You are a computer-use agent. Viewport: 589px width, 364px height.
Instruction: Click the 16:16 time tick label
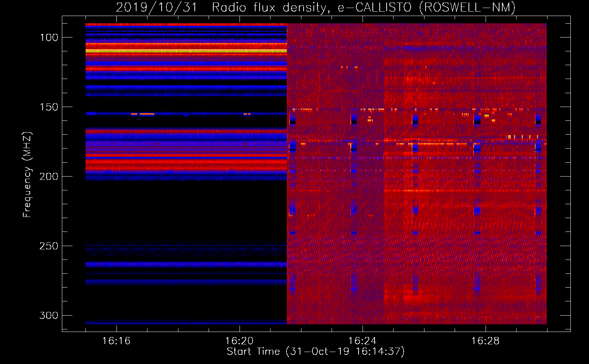[116, 341]
